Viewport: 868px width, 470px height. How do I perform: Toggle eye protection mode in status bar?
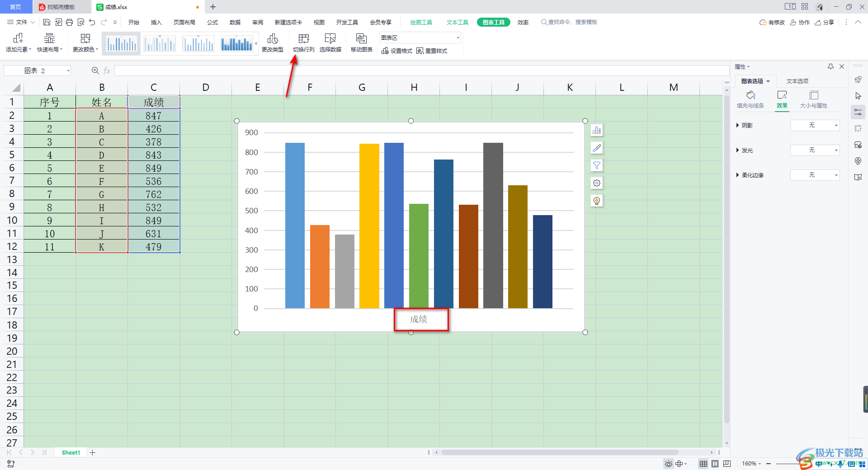[668, 464]
